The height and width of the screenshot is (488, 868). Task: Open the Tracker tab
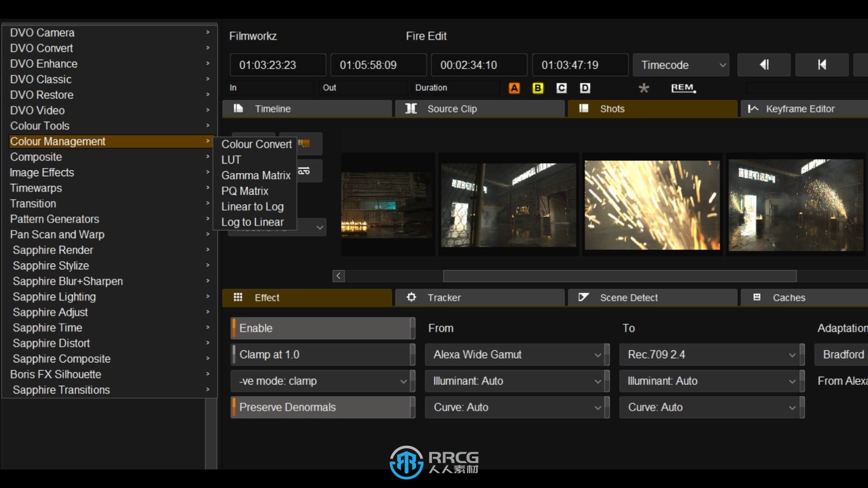[480, 298]
